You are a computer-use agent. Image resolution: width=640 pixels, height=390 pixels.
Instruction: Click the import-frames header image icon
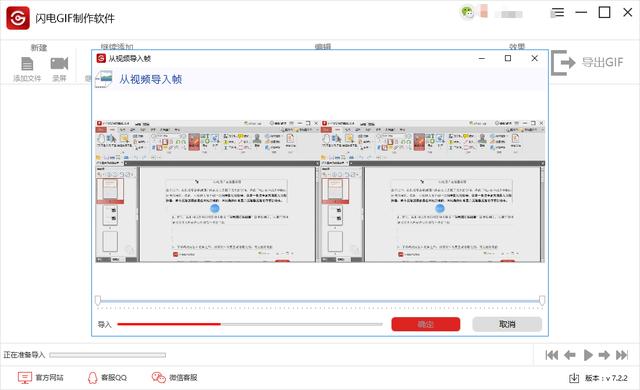pos(104,79)
